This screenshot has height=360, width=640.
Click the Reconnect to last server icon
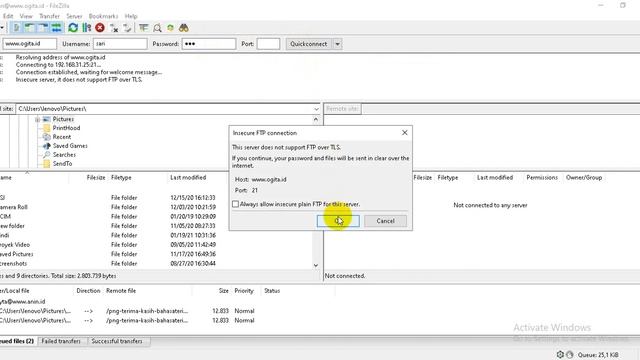[127, 28]
